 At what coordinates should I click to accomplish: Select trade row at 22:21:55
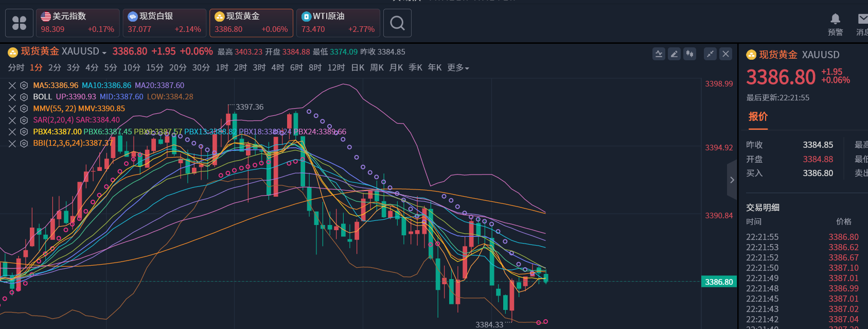(x=803, y=237)
